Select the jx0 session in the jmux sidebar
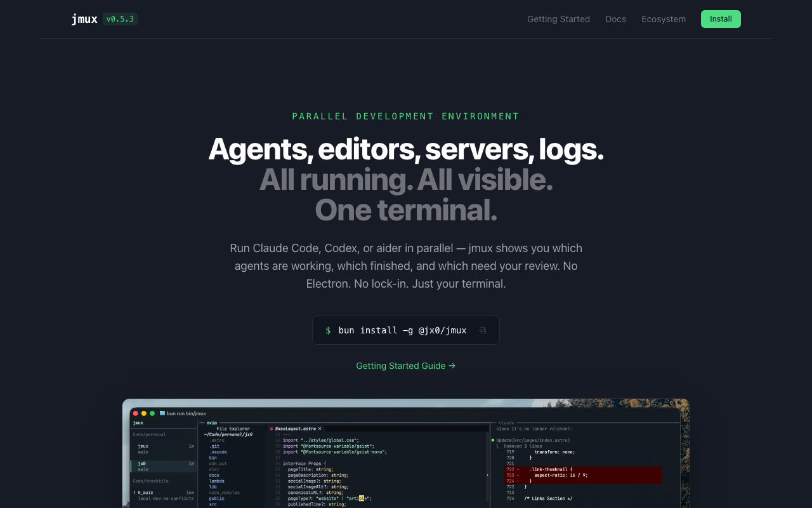 [x=141, y=464]
